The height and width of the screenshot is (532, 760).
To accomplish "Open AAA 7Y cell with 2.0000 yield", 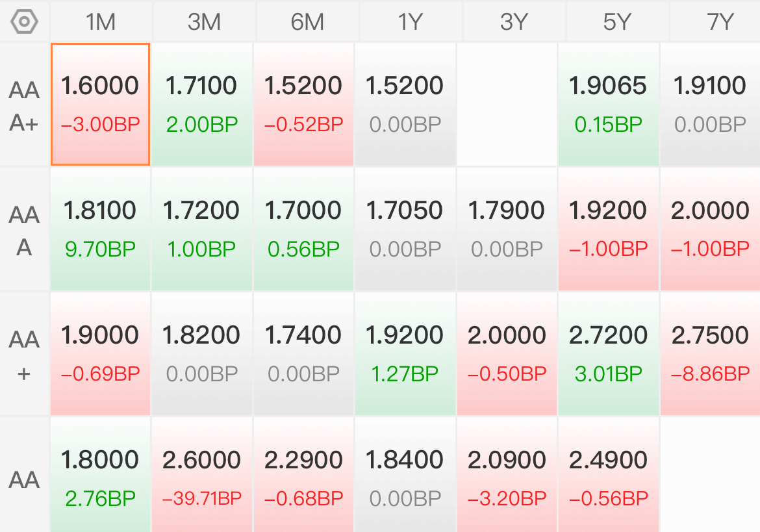I will tap(710, 229).
